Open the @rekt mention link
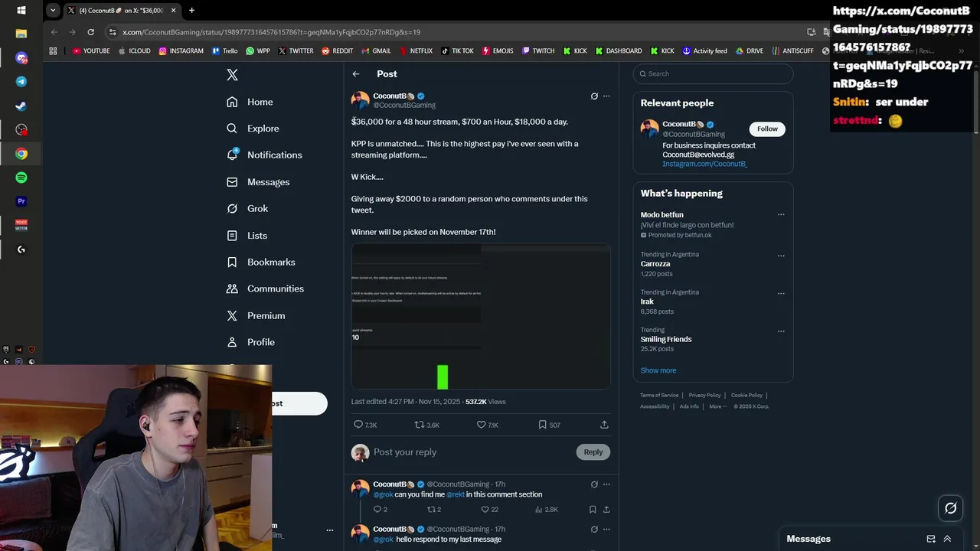Image resolution: width=980 pixels, height=551 pixels. pos(456,494)
